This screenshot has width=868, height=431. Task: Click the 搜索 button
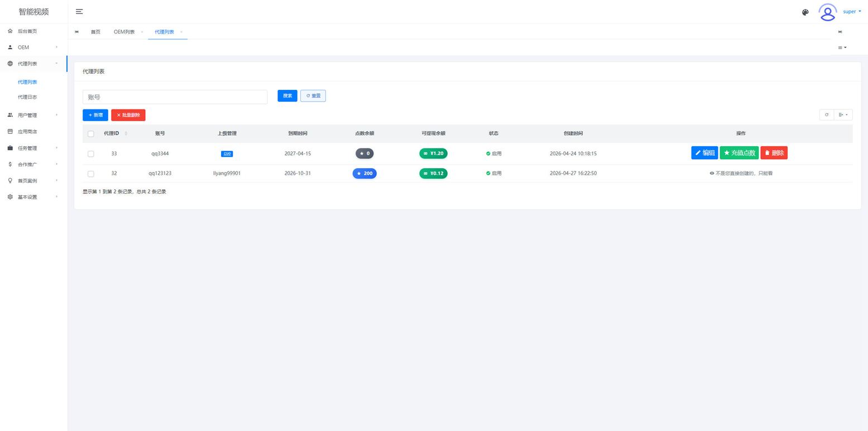(287, 96)
